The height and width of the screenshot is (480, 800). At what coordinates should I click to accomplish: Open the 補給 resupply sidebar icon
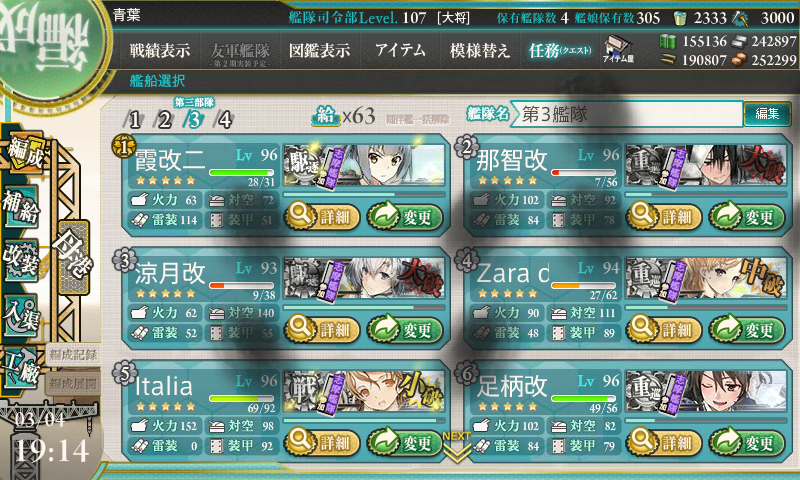point(21,206)
